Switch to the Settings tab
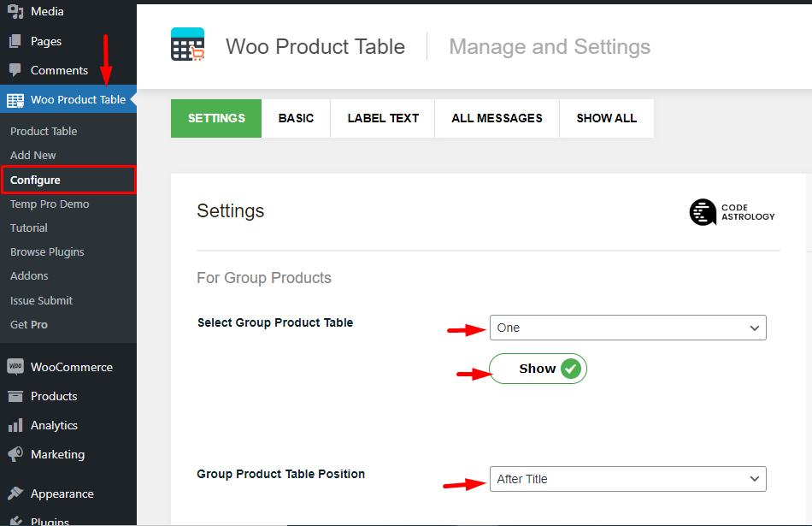The image size is (812, 526). pyautogui.click(x=216, y=118)
